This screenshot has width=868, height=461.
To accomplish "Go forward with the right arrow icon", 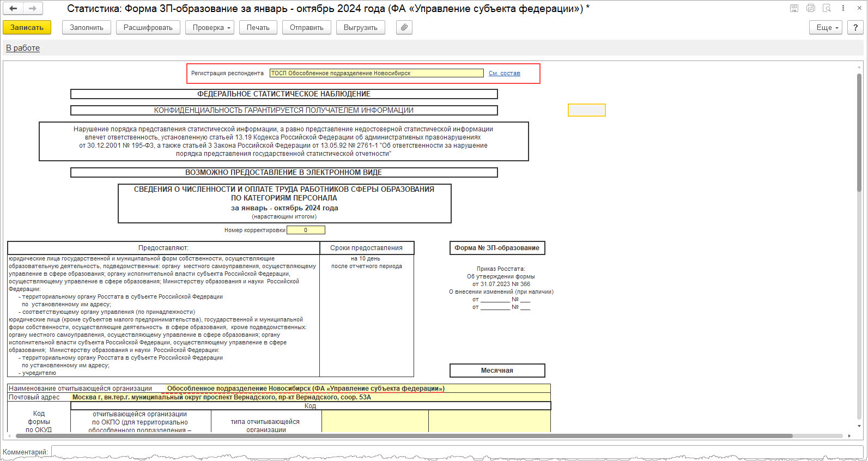I will point(32,8).
